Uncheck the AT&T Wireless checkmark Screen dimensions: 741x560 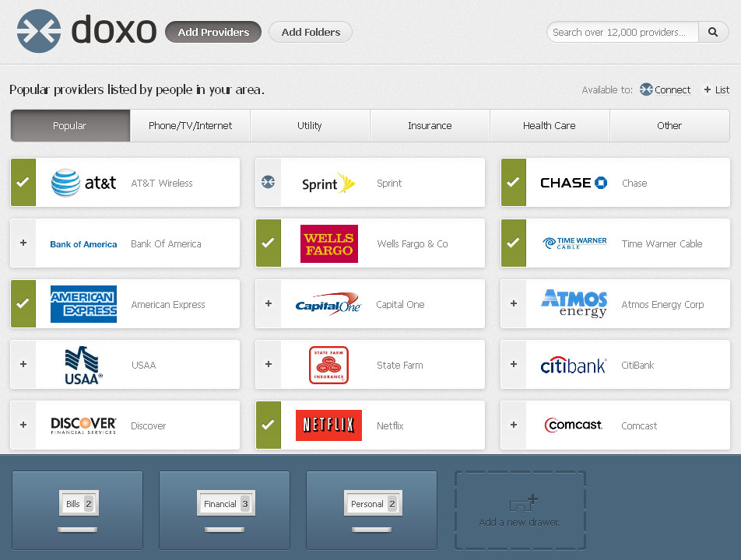click(x=23, y=182)
